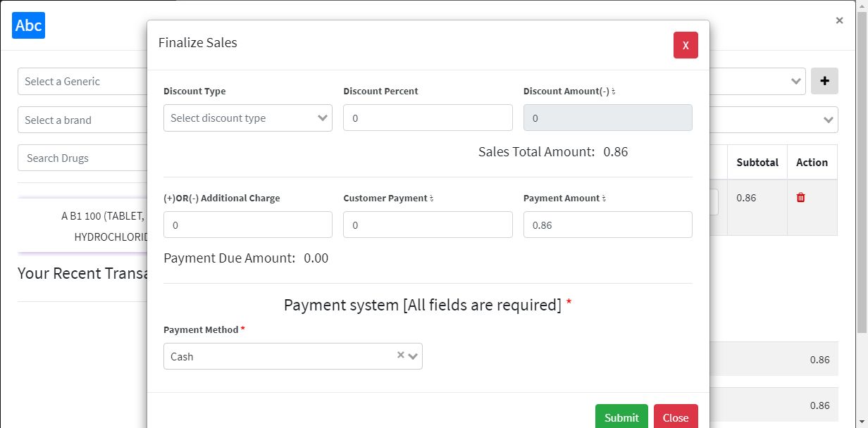This screenshot has height=428, width=868.
Task: Click the Discount Percent input field
Action: click(428, 118)
